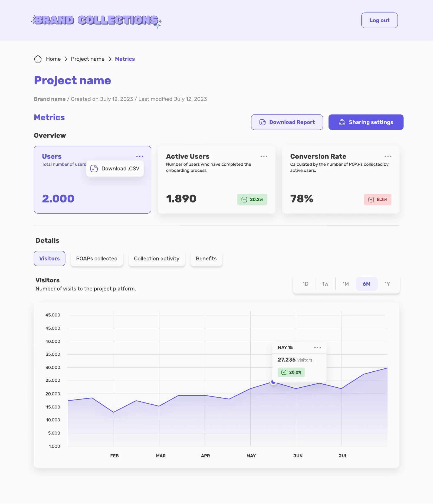This screenshot has height=504, width=433.
Task: Click the home icon in breadcrumb
Action: (38, 59)
